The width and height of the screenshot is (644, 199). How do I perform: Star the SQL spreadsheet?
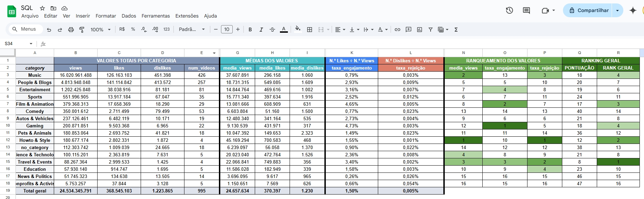(42, 8)
